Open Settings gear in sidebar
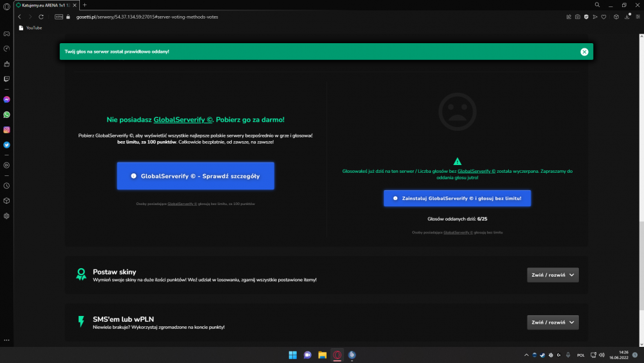The image size is (644, 363). [6, 216]
